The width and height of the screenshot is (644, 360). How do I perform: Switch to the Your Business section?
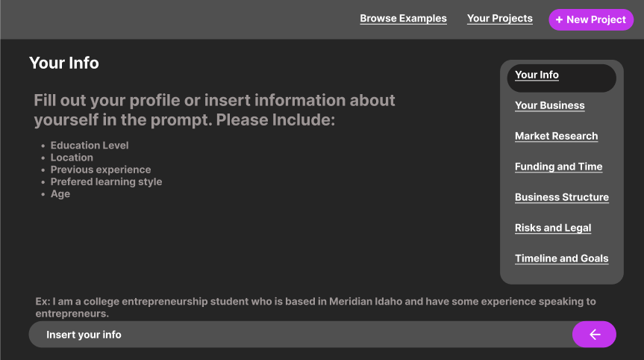point(549,105)
